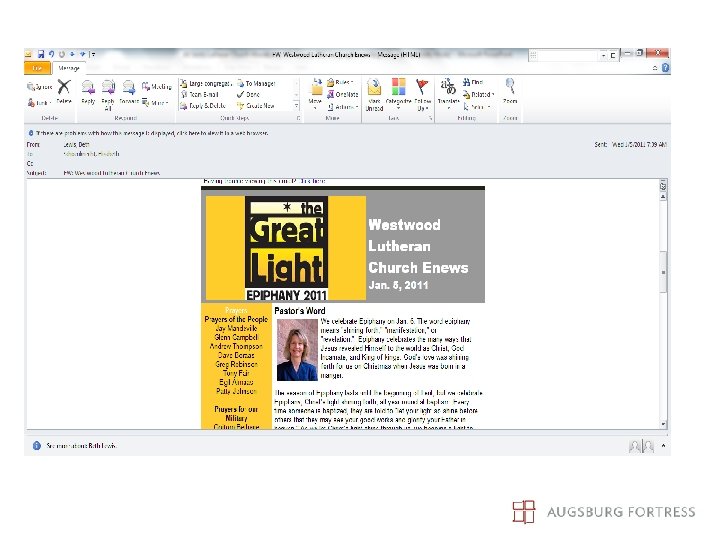The width and height of the screenshot is (720, 540).
Task: Run the Team E-mail quick step
Action: click(x=200, y=95)
